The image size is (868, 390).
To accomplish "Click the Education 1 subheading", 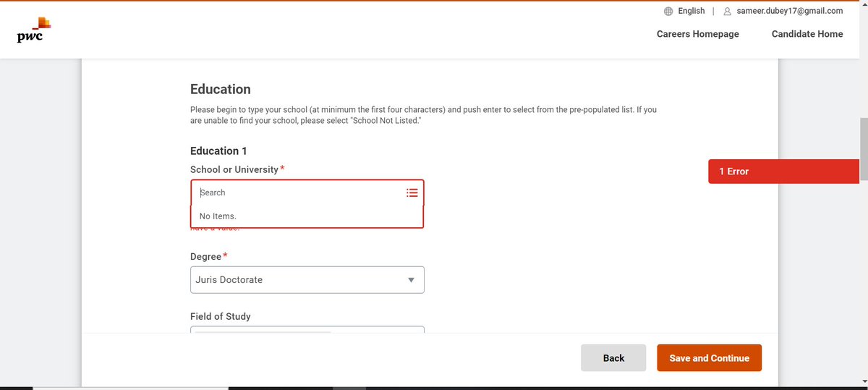I will (218, 151).
